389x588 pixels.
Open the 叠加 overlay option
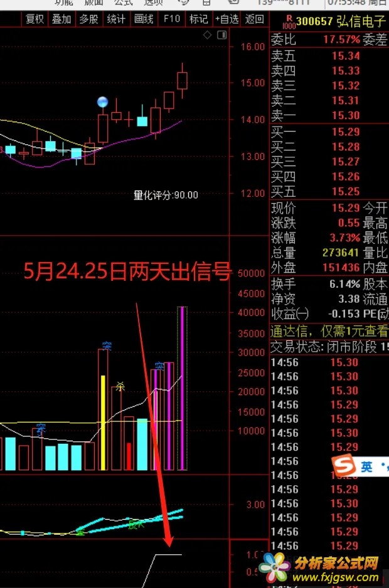click(x=61, y=19)
